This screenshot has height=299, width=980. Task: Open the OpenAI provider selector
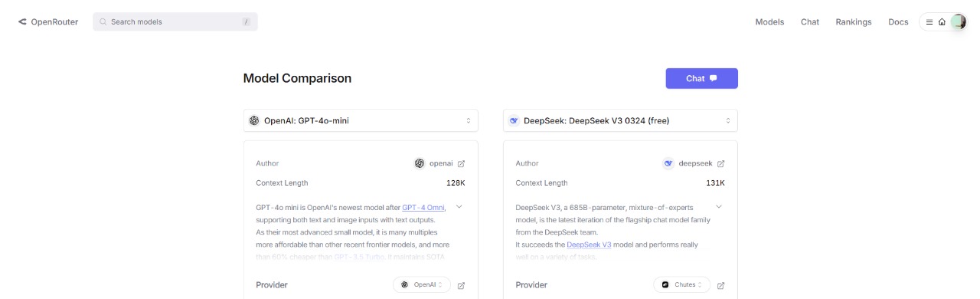422,284
